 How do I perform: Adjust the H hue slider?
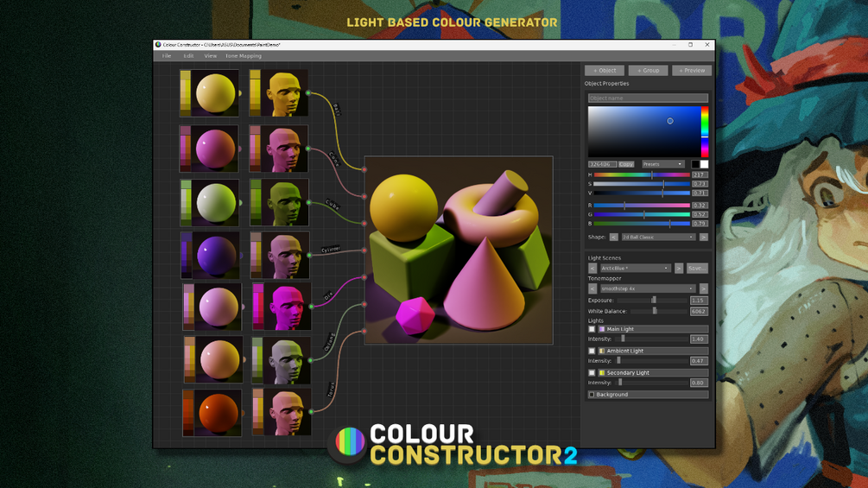tap(642, 174)
